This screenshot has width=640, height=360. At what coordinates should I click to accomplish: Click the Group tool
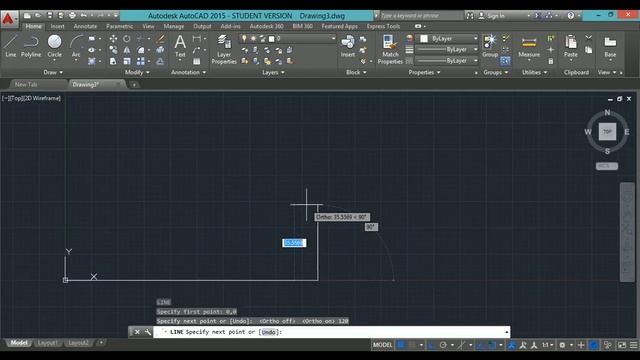pos(490,46)
